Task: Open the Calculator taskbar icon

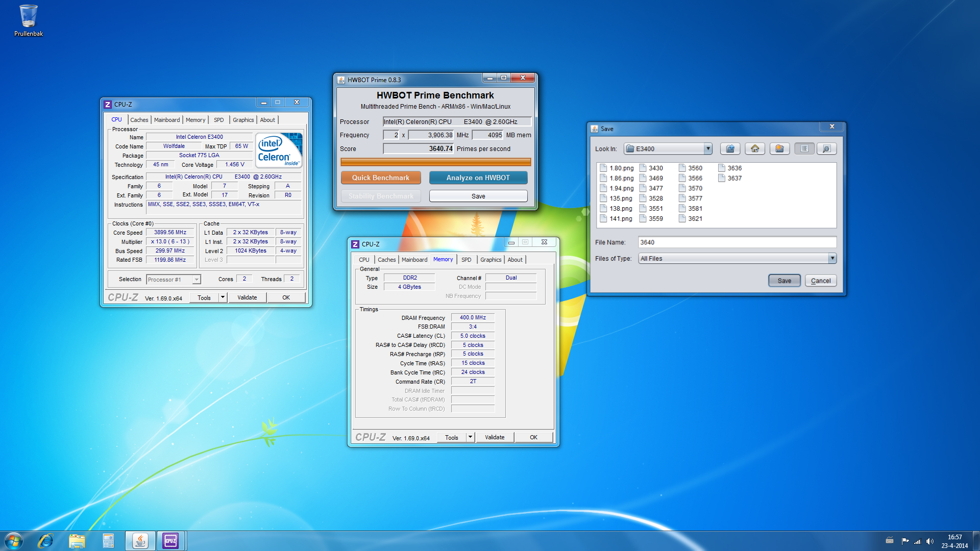Action: [108, 541]
